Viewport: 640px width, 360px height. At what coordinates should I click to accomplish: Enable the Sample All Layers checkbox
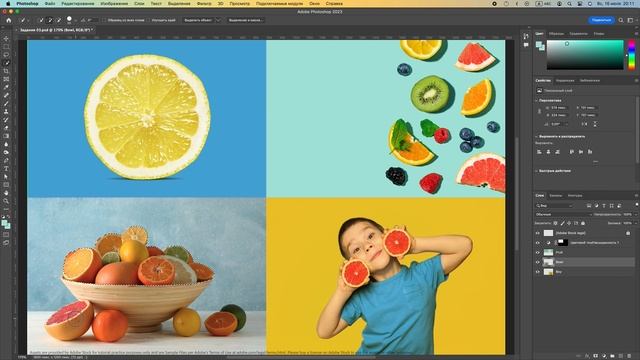click(x=104, y=20)
